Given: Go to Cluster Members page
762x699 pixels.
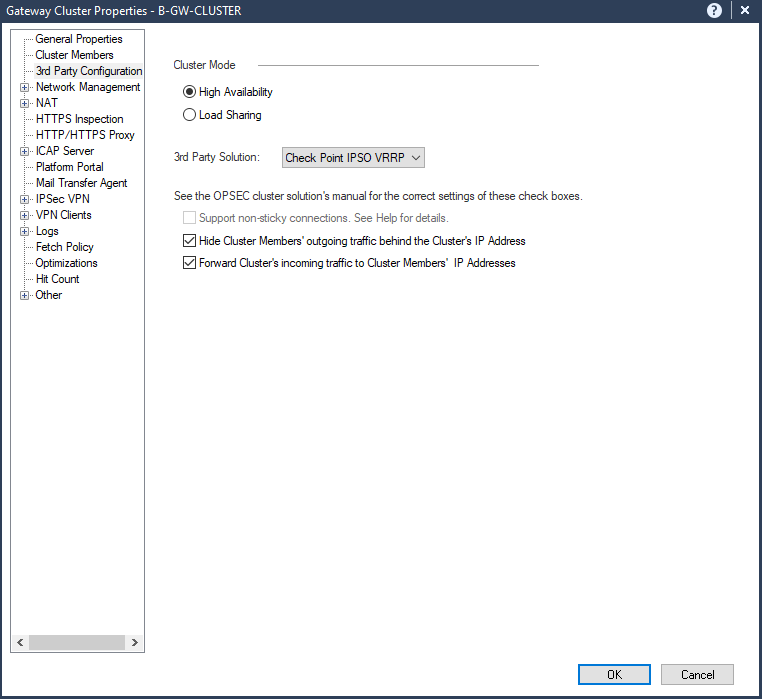Looking at the screenshot, I should click(74, 55).
